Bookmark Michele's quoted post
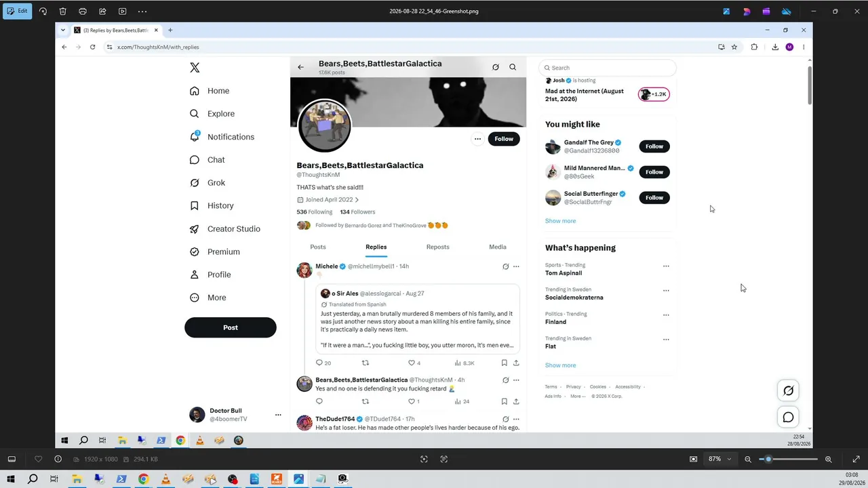 pyautogui.click(x=504, y=363)
